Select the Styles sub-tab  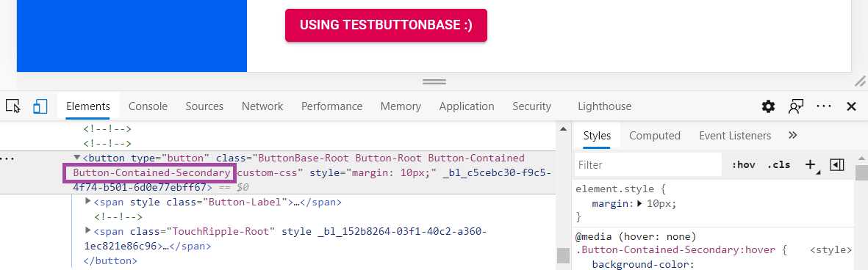click(x=597, y=135)
